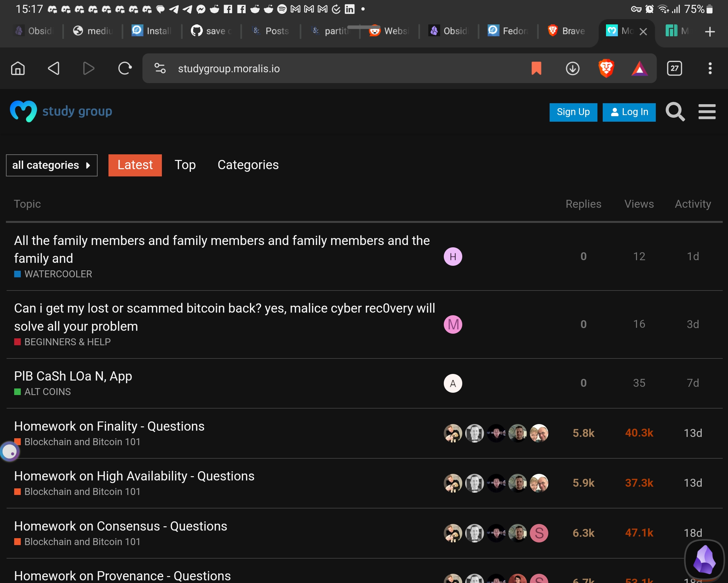Image resolution: width=728 pixels, height=583 pixels.
Task: Open Homework on Finality - Questions topic
Action: coord(109,426)
